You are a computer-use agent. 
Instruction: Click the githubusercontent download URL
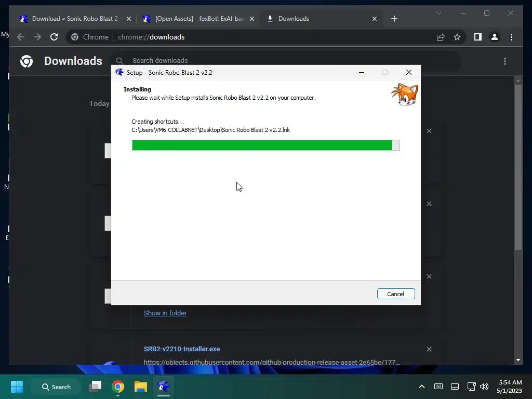click(x=271, y=362)
